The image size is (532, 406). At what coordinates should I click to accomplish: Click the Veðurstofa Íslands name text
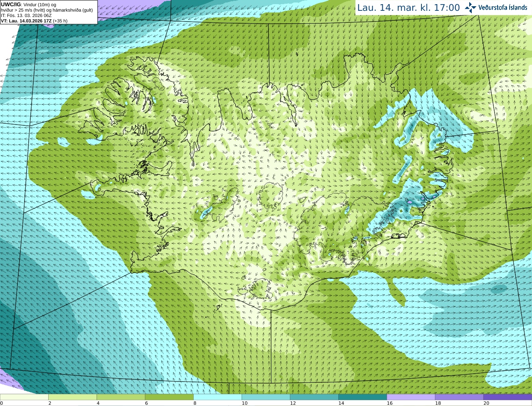click(502, 7)
